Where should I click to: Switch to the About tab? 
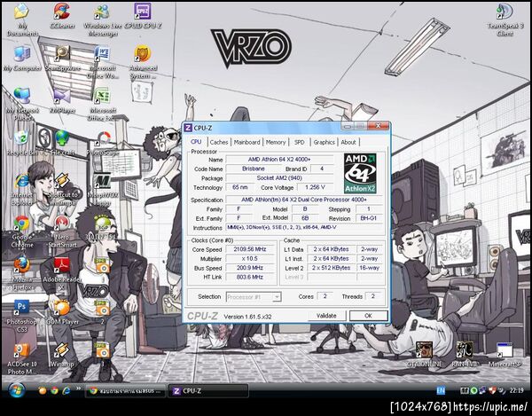348,142
